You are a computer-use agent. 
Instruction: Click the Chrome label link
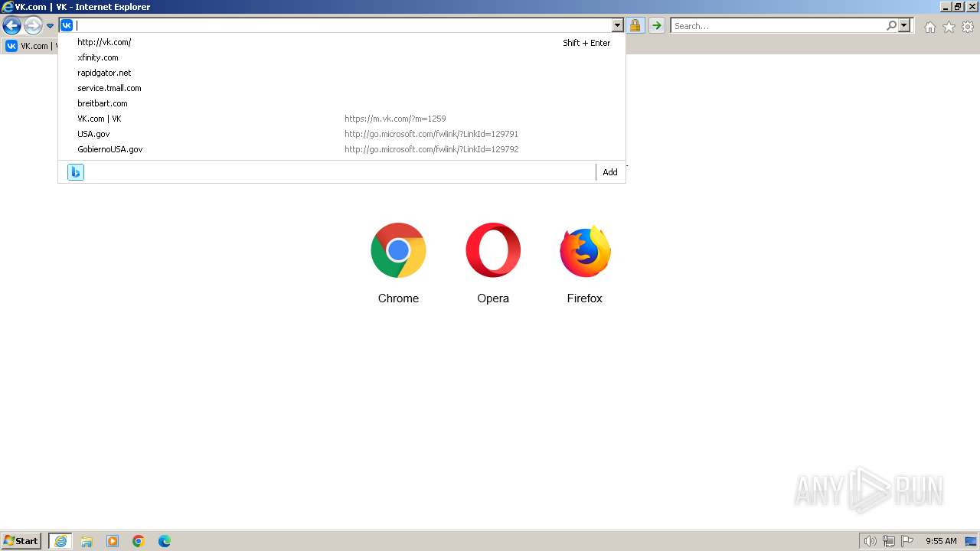click(x=398, y=298)
